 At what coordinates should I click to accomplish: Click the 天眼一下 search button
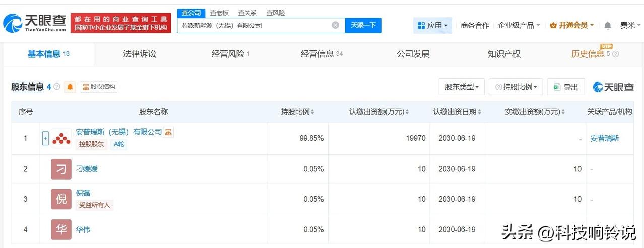pyautogui.click(x=363, y=25)
